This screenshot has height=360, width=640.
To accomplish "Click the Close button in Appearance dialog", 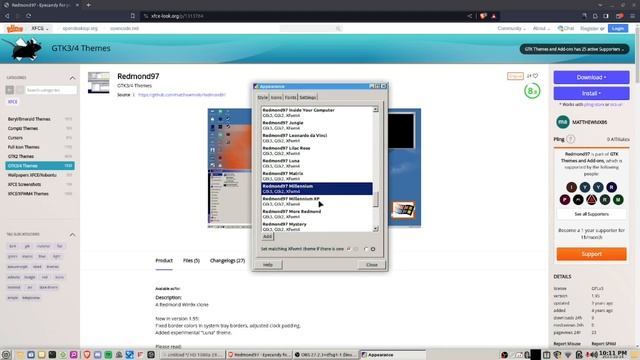I will tap(372, 264).
